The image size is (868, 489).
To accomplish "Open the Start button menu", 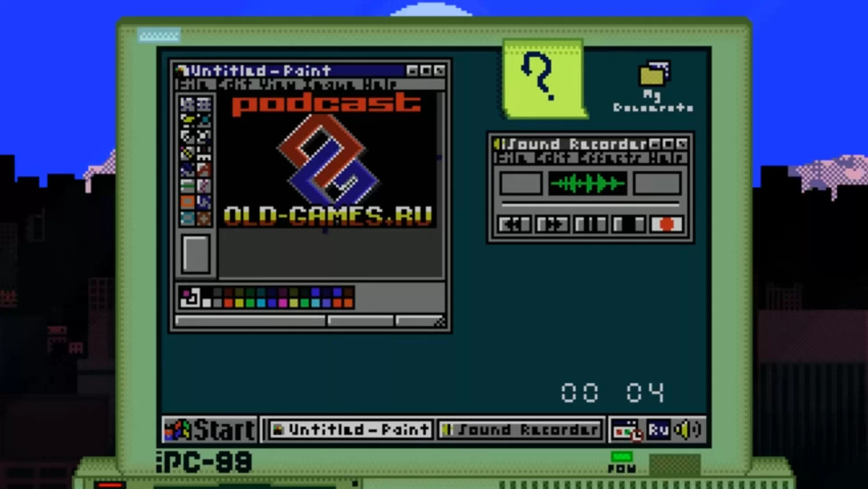I will pos(210,429).
